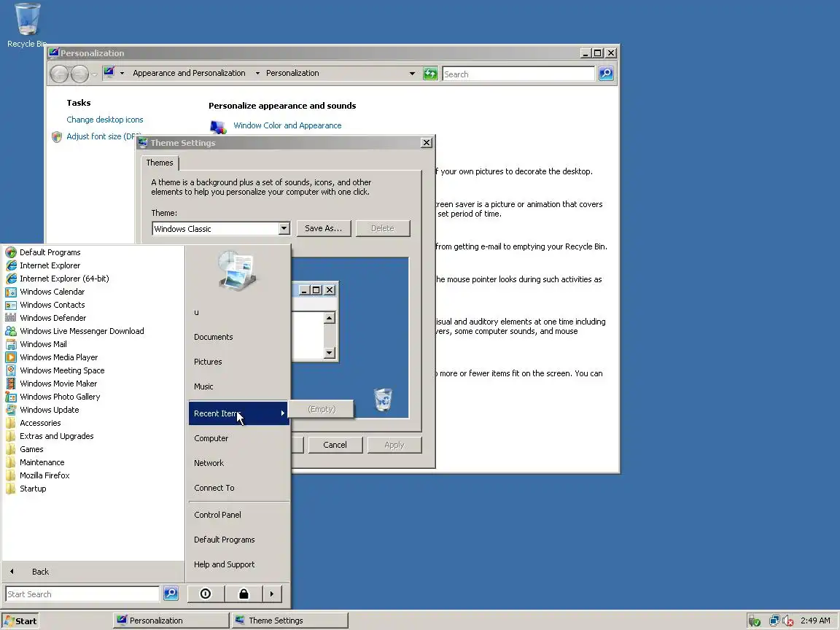The image size is (840, 630).
Task: Open Windows Meeting Space
Action: pyautogui.click(x=61, y=370)
